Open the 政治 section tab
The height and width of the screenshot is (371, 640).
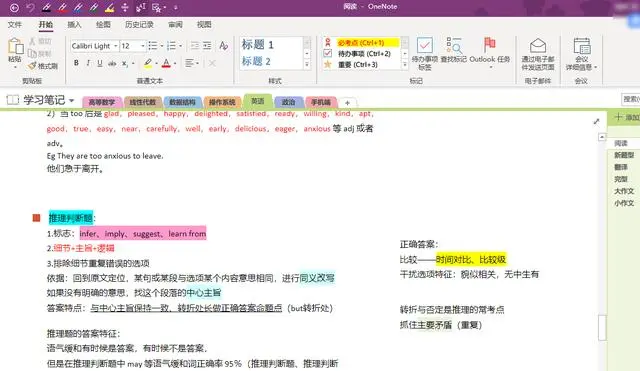click(288, 102)
